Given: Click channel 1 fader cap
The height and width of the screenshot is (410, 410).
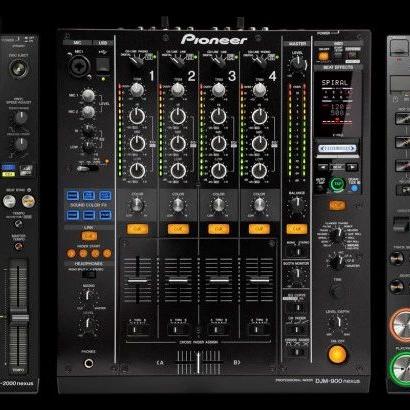Looking at the screenshot, I should pyautogui.click(x=137, y=281).
